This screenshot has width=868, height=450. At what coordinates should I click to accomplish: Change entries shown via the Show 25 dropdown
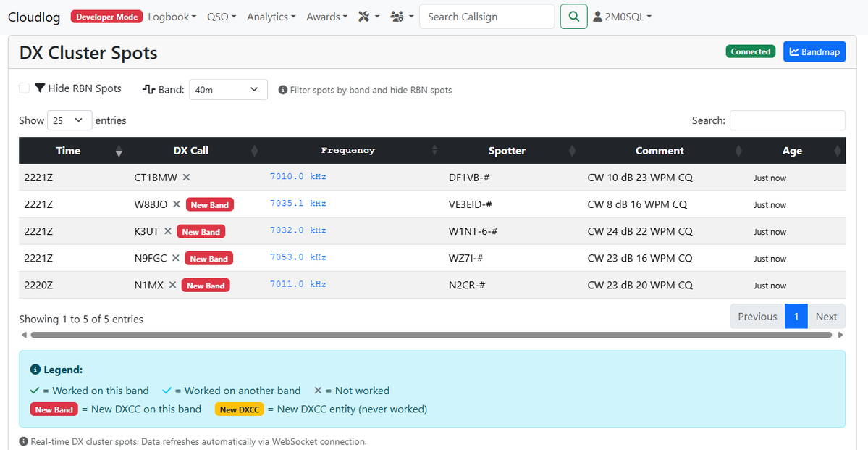coord(69,120)
